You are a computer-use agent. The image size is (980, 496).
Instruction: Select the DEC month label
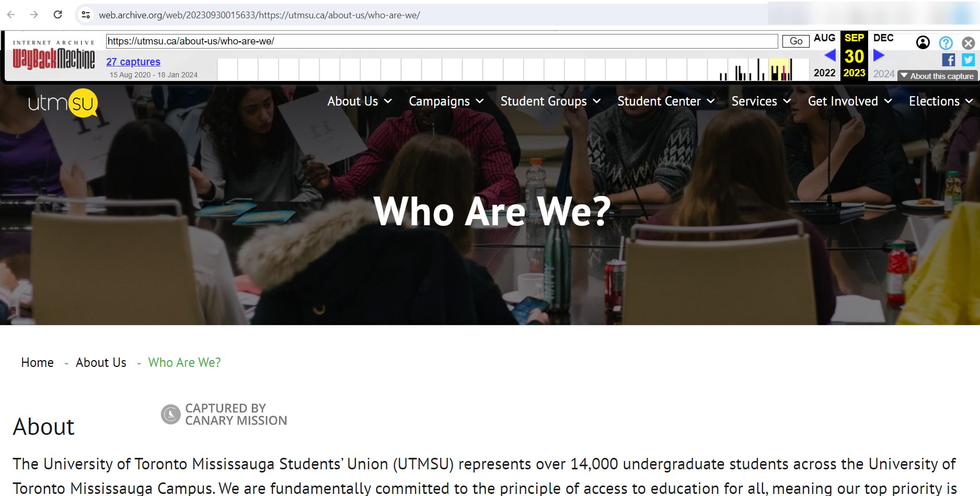pyautogui.click(x=882, y=38)
